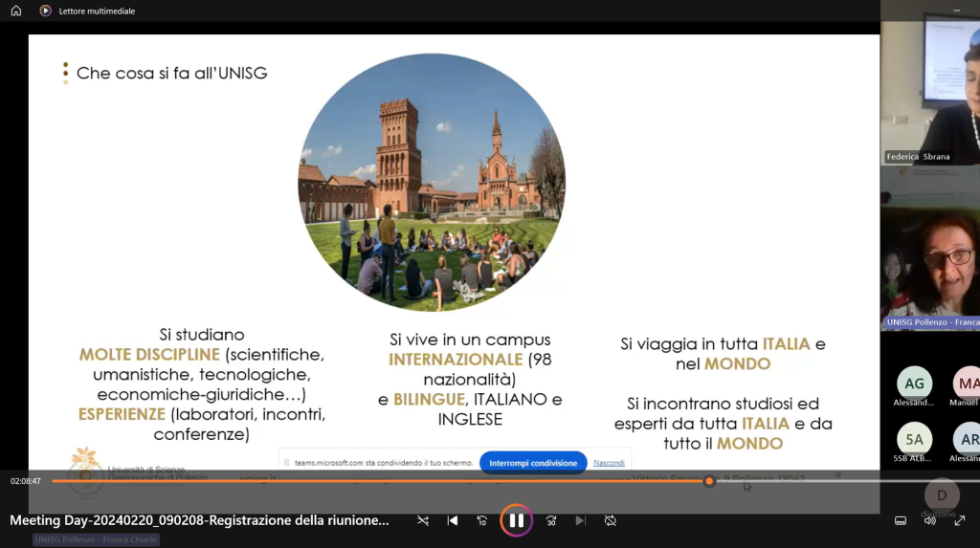Skip back 10 seconds
Image resolution: width=980 pixels, height=548 pixels.
(482, 520)
